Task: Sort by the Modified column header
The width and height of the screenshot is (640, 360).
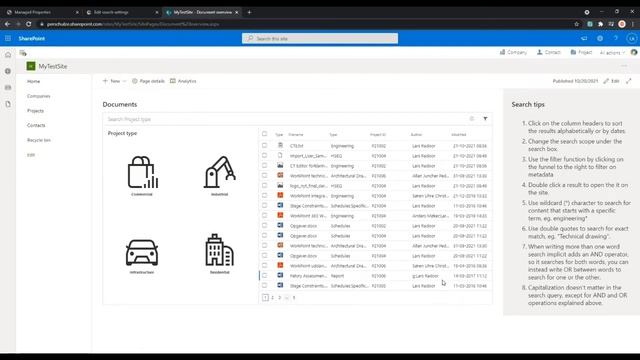Action: coord(459,134)
